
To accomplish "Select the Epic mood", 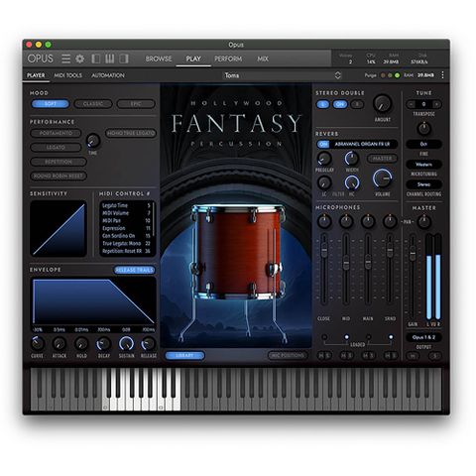I will point(136,104).
